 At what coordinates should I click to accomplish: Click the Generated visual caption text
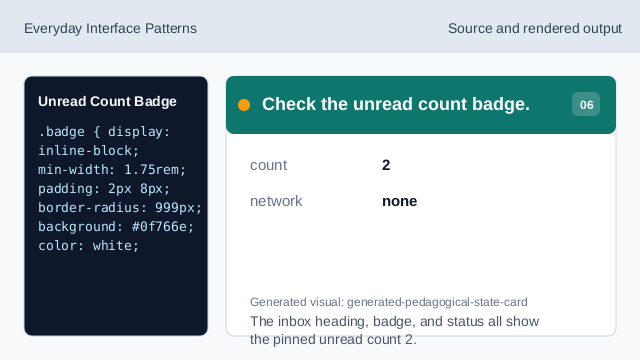(389, 302)
